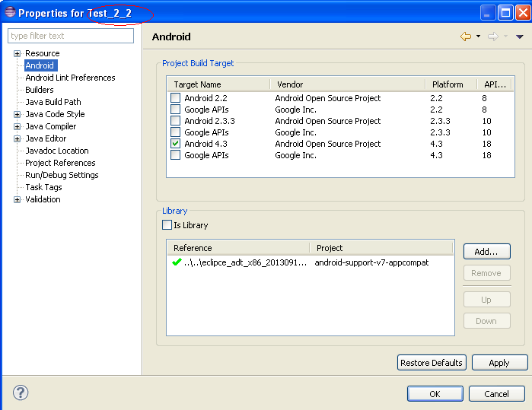Click the green checkmark reference icon

pyautogui.click(x=177, y=262)
